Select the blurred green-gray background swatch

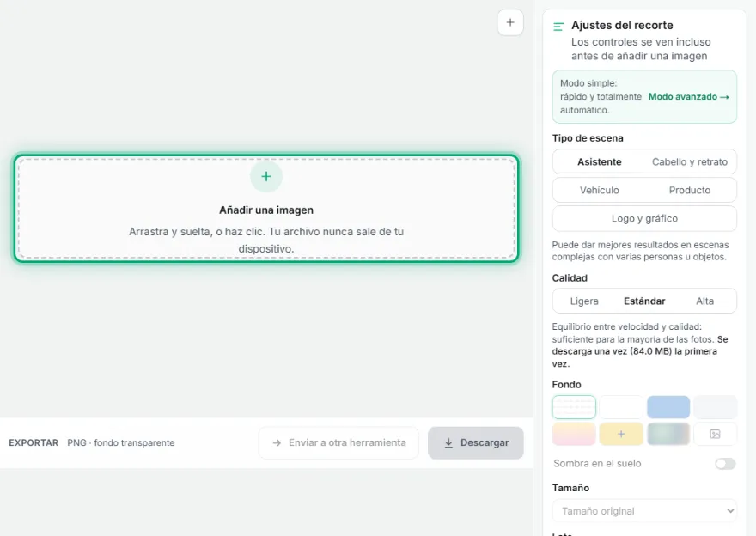point(668,434)
